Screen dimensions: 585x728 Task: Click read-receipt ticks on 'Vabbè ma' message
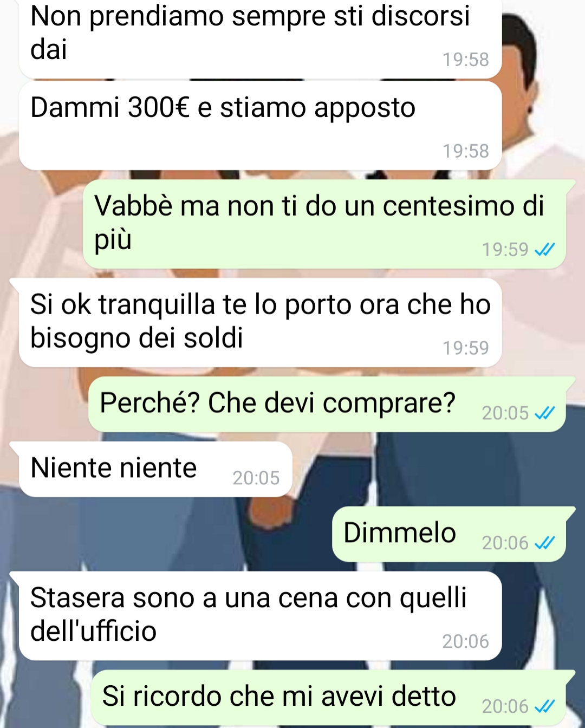coord(544,250)
